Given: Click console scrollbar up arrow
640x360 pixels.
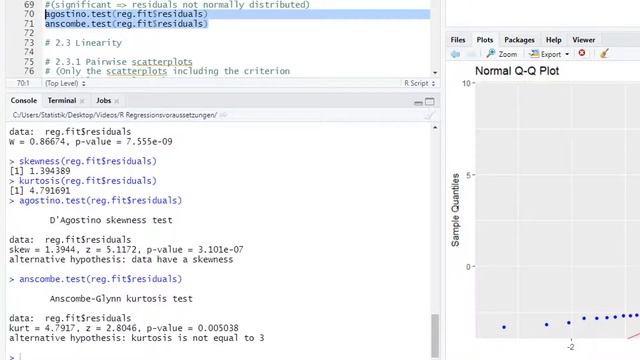Looking at the screenshot, I should pyautogui.click(x=435, y=128).
